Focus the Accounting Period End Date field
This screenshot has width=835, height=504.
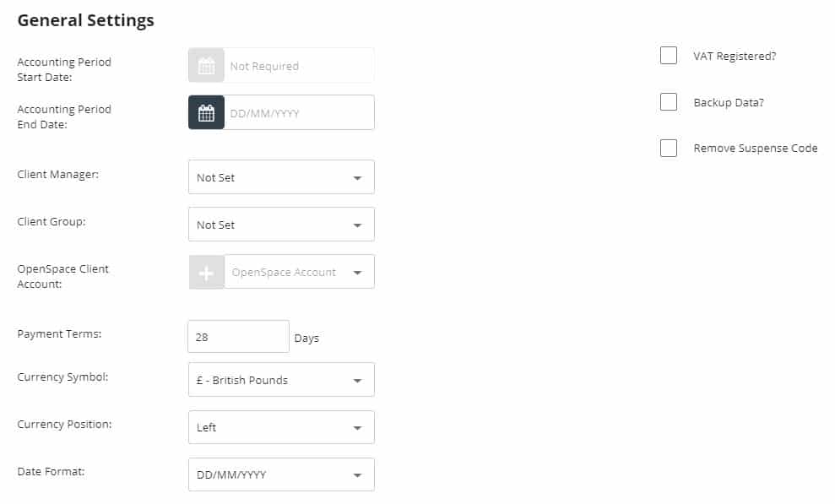299,113
